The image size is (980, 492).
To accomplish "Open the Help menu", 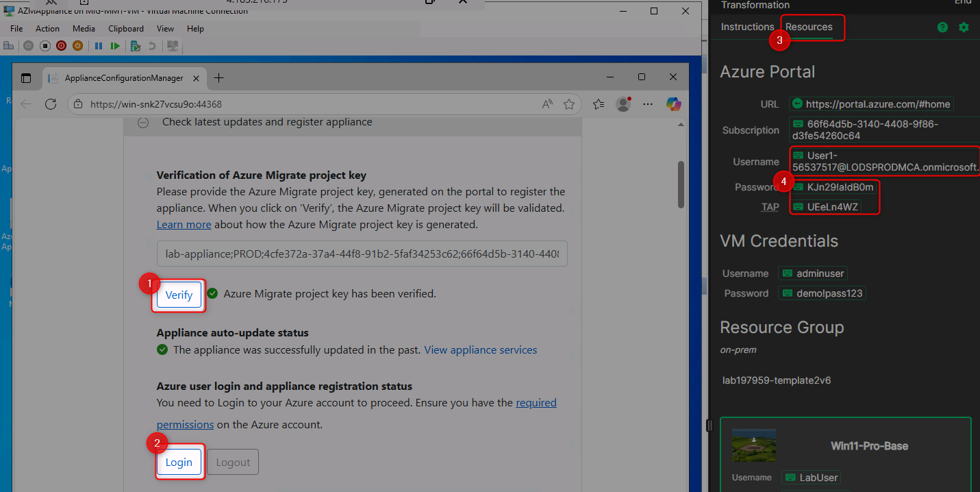I will tap(195, 29).
